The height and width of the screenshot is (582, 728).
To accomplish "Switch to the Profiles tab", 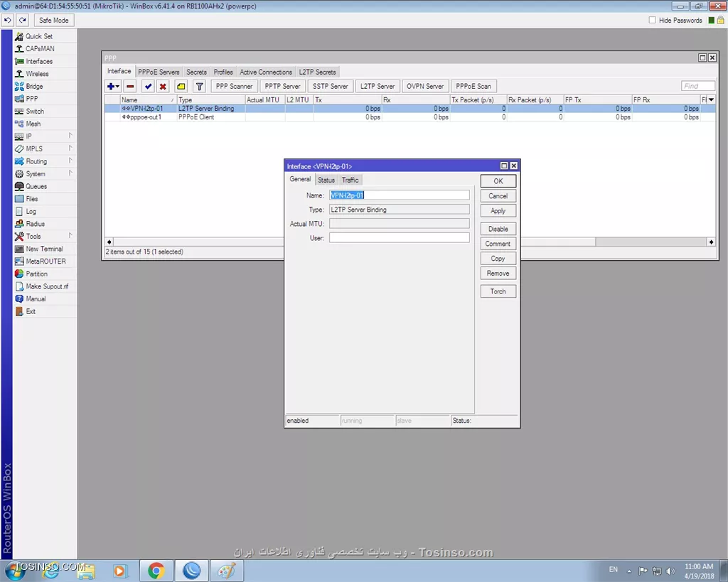I will click(223, 72).
